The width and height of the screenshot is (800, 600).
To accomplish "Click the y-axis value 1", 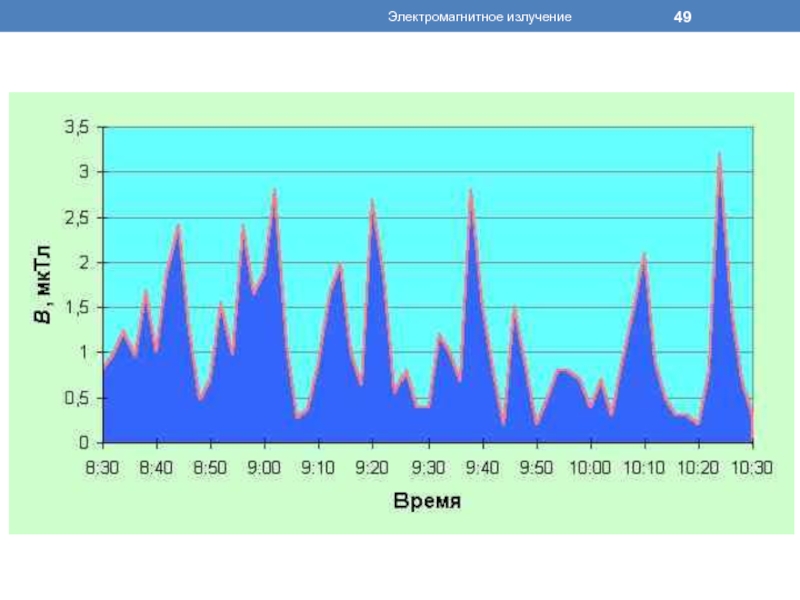I will pyautogui.click(x=84, y=353).
